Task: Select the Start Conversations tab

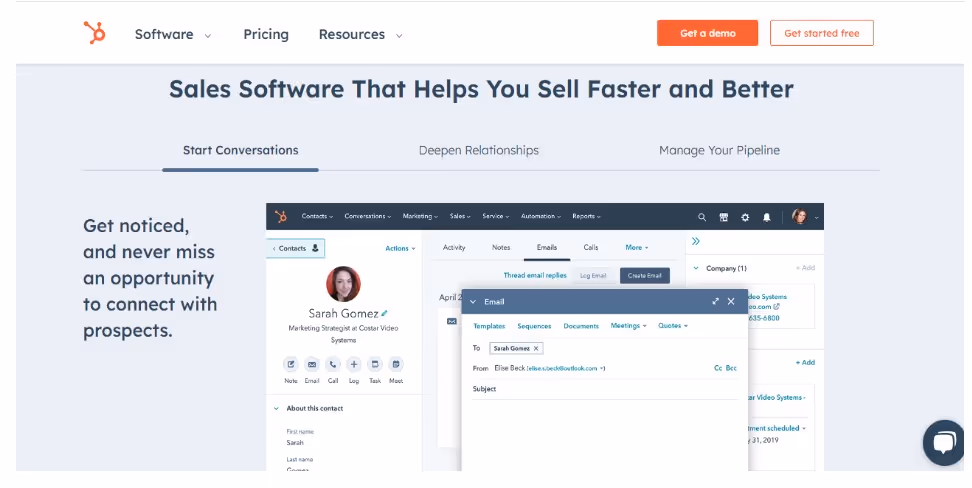Action: point(241,150)
